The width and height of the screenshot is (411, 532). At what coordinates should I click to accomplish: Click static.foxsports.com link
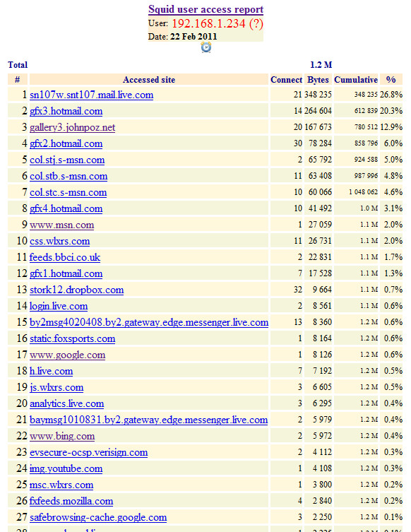(x=72, y=338)
